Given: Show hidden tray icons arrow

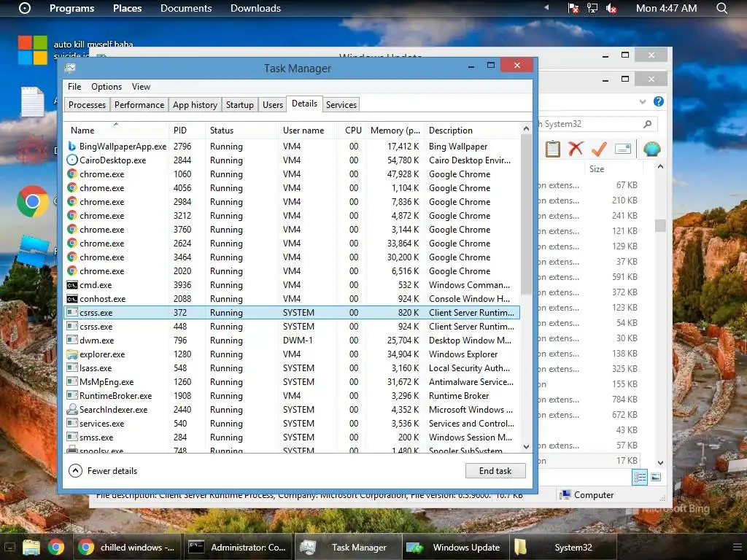Looking at the screenshot, I should tap(547, 7).
